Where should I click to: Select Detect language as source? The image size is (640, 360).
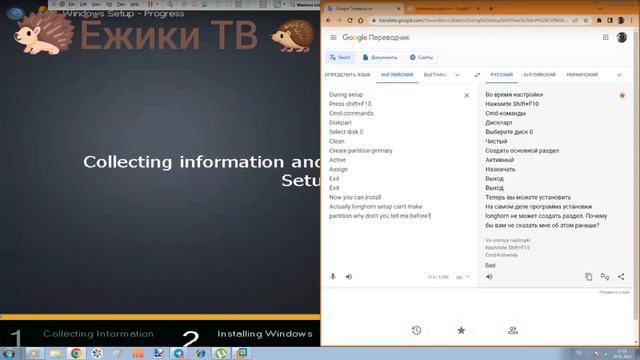pyautogui.click(x=347, y=75)
